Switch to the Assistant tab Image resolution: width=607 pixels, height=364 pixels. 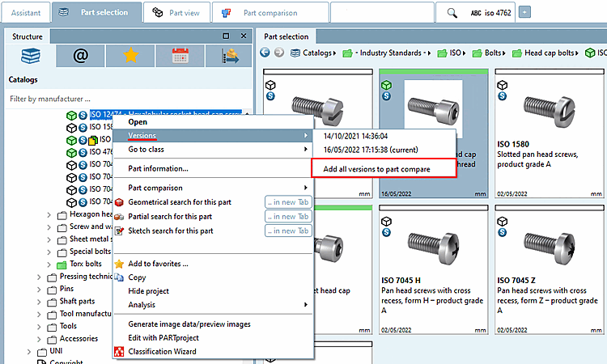point(26,12)
